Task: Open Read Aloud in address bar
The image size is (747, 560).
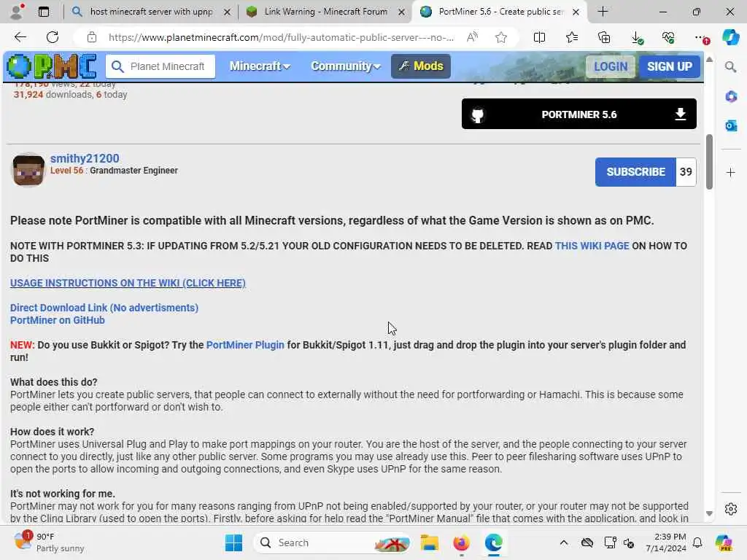Action: (x=472, y=37)
